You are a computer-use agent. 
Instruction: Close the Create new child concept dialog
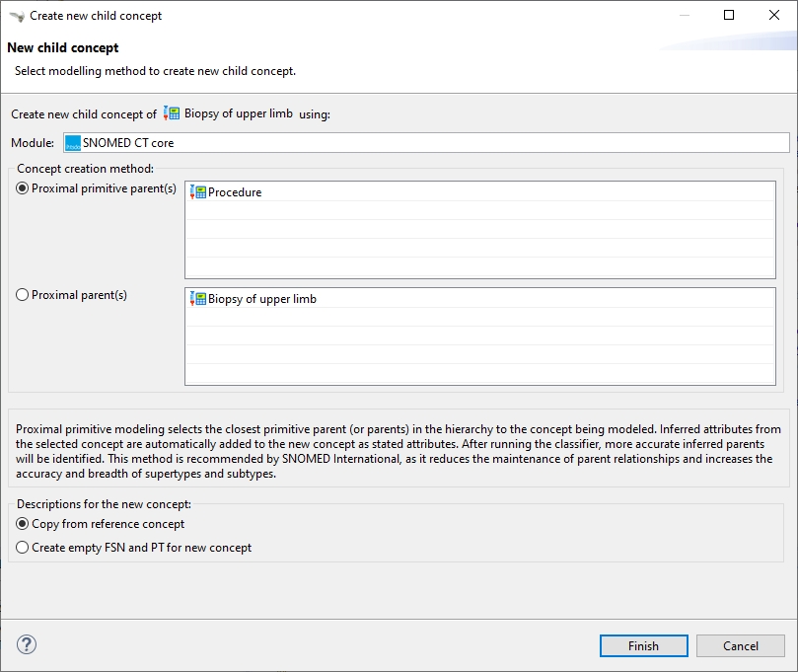(774, 15)
